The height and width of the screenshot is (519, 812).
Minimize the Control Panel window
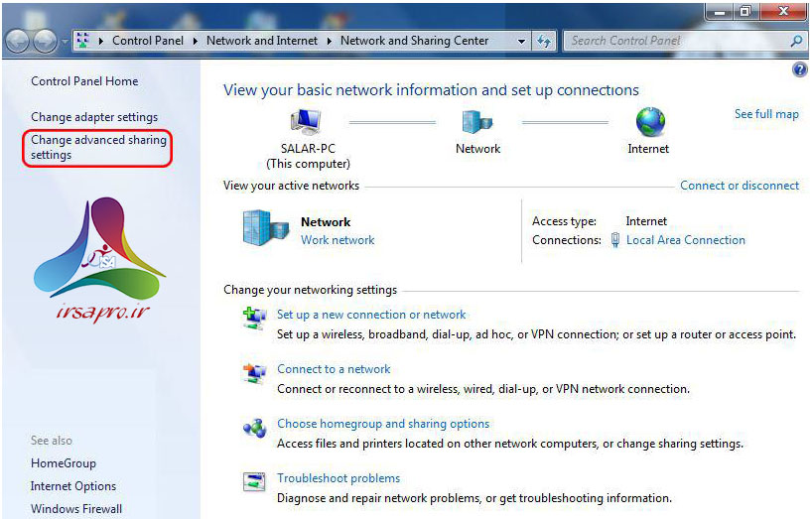coord(720,11)
